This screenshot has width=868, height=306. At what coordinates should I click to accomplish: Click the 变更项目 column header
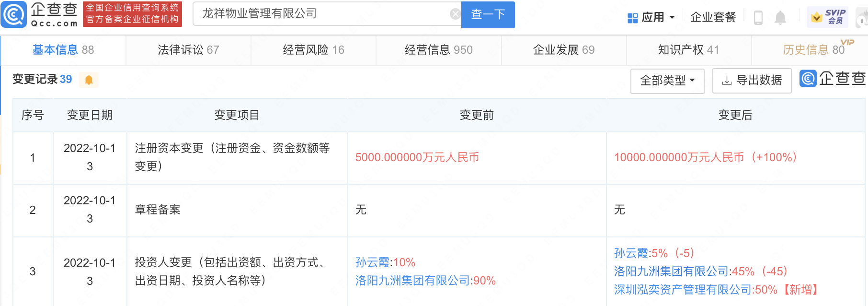[237, 115]
